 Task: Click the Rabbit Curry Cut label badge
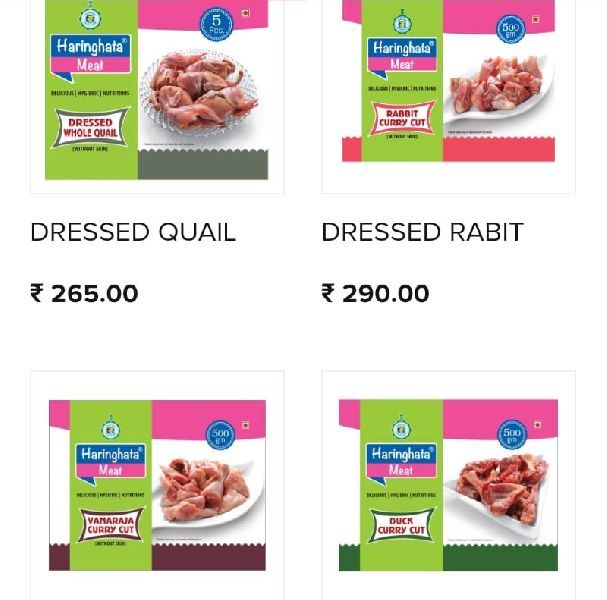[x=402, y=118]
